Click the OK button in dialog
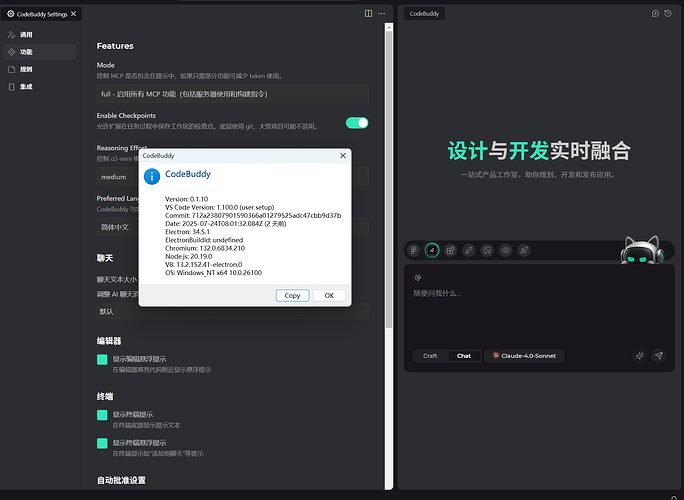The width and height of the screenshot is (684, 500). [x=329, y=295]
